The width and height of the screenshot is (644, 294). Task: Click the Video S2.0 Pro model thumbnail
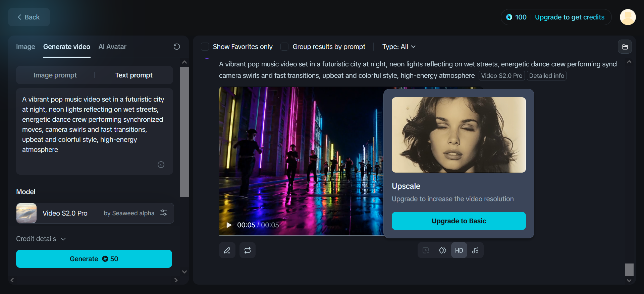point(26,213)
